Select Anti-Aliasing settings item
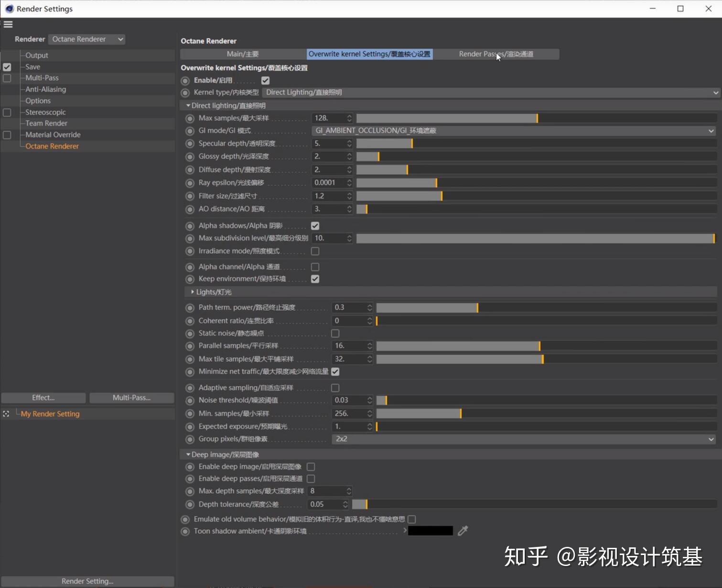This screenshot has width=722, height=588. [46, 89]
